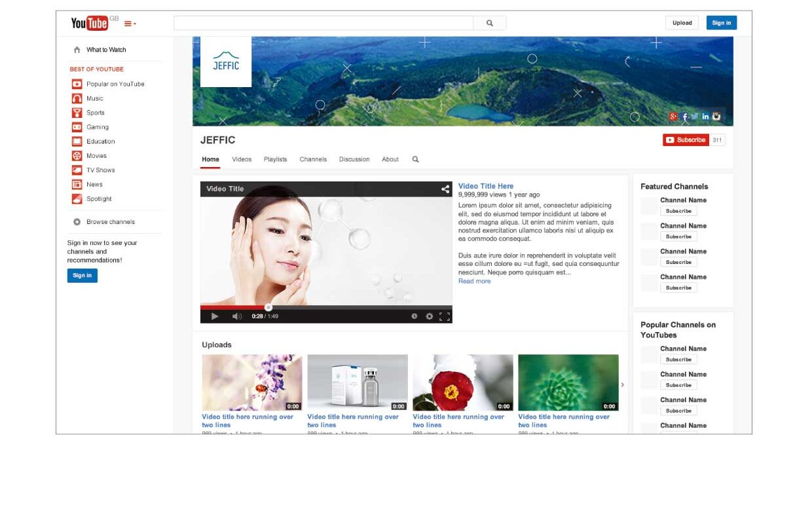812x524 pixels.
Task: Click the Read more link
Action: click(474, 281)
